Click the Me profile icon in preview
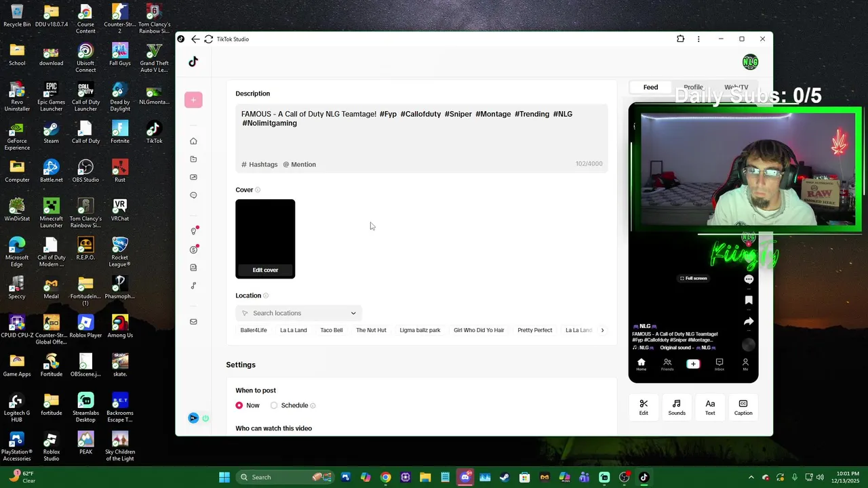 (745, 365)
